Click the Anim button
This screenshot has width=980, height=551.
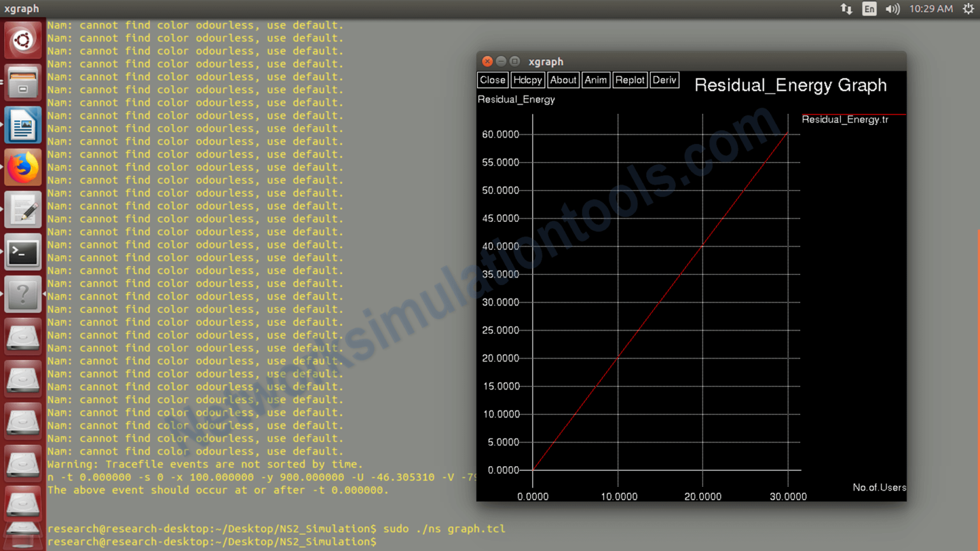click(x=595, y=80)
